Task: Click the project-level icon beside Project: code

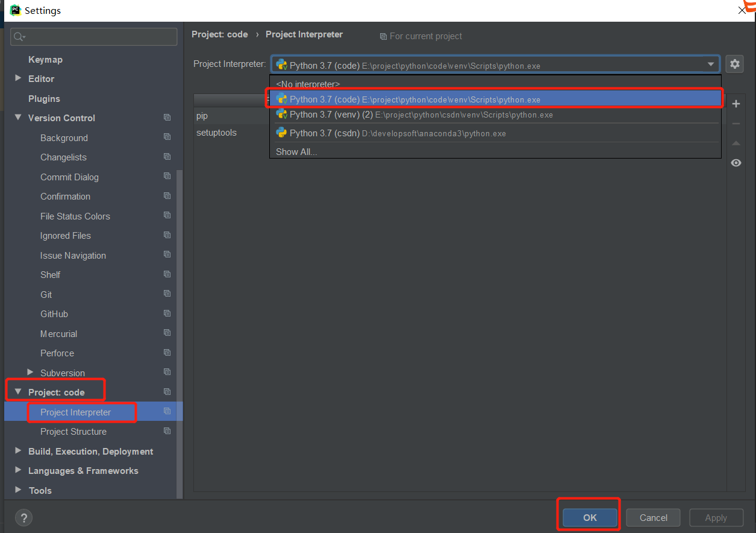Action: [x=167, y=392]
